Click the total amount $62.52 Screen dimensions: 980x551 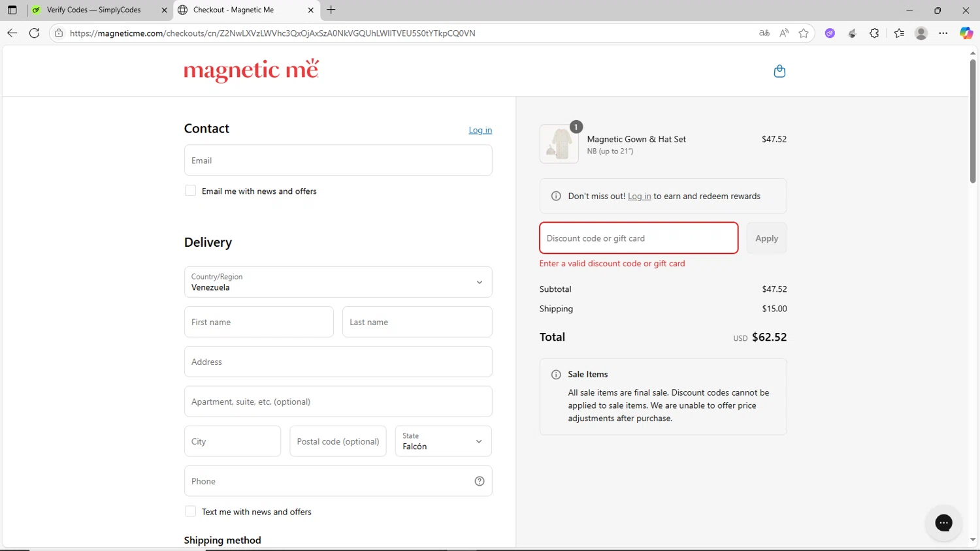point(769,337)
